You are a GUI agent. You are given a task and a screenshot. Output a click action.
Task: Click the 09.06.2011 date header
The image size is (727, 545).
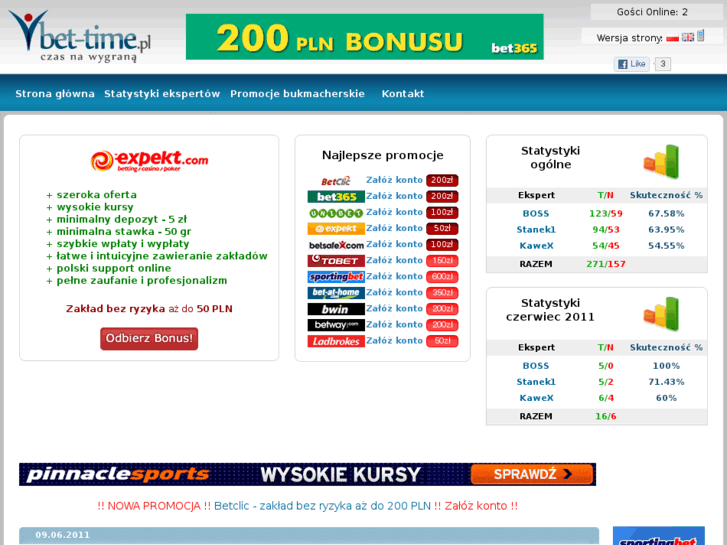click(x=63, y=535)
